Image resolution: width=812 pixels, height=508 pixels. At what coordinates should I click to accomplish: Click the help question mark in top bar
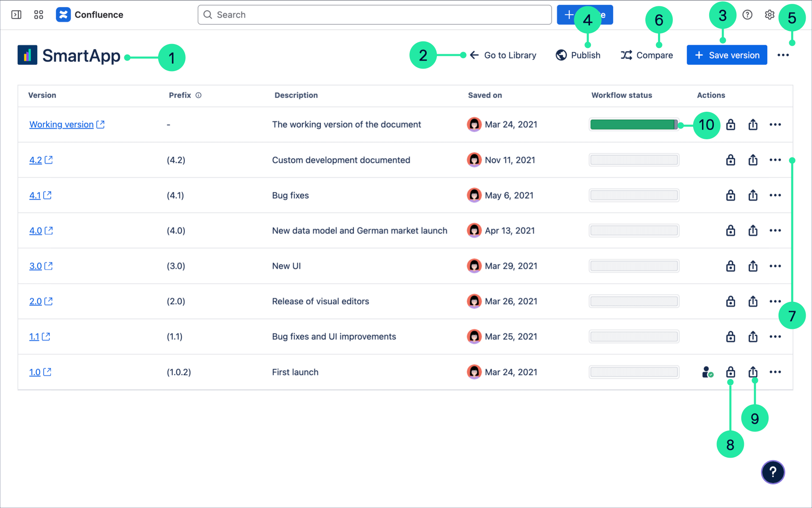pos(747,14)
